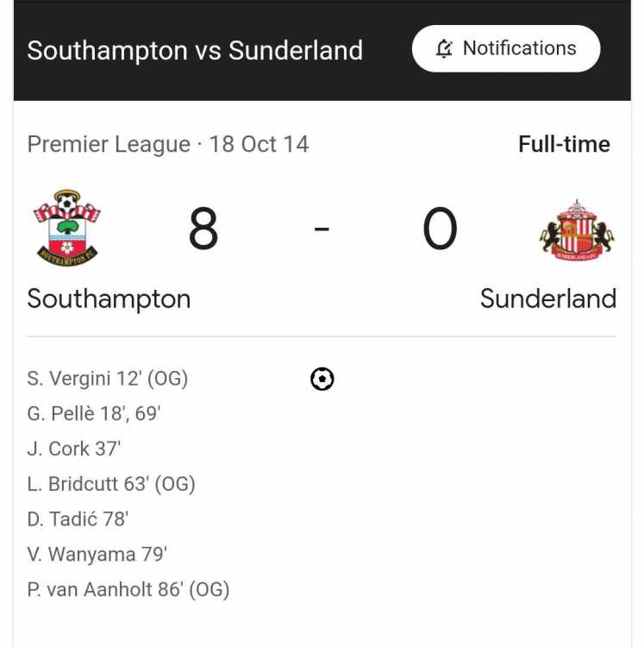Click the Southampton vs Sunderland title

coord(195,50)
